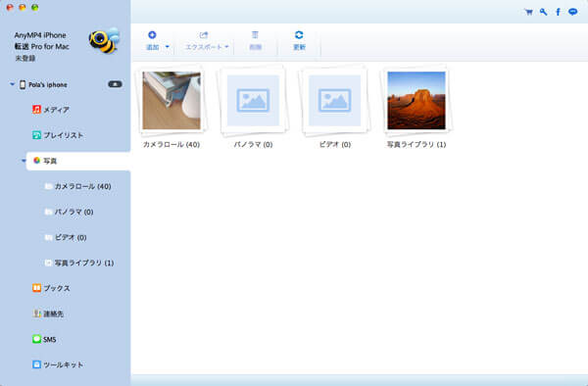Click the 追加 button label
588x386 pixels.
pos(152,47)
